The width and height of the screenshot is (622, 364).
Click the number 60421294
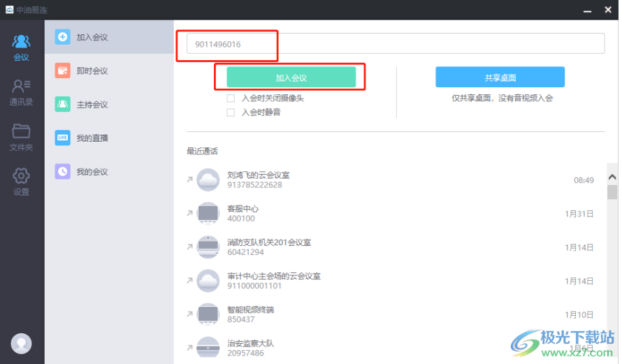[x=245, y=252]
